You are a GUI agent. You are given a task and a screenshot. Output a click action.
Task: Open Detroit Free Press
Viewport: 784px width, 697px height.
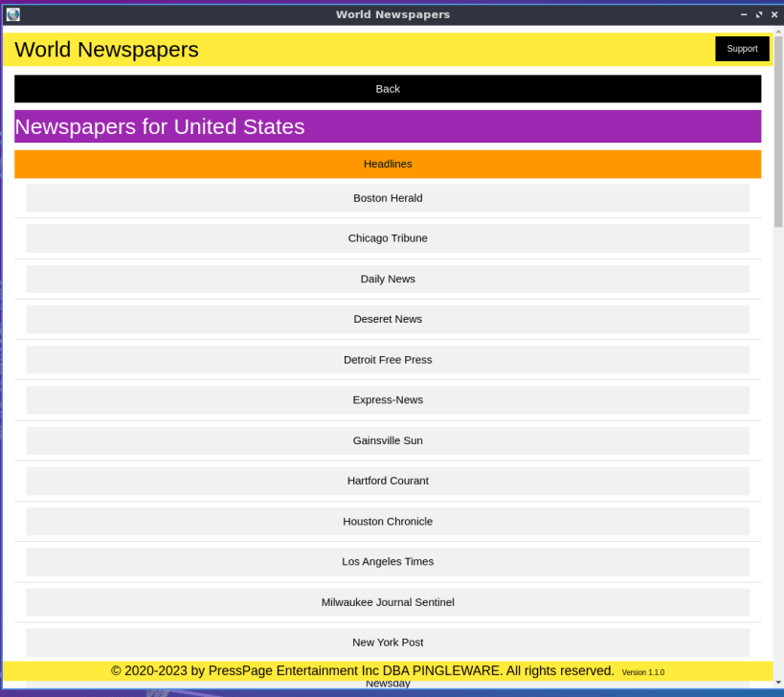pos(388,360)
